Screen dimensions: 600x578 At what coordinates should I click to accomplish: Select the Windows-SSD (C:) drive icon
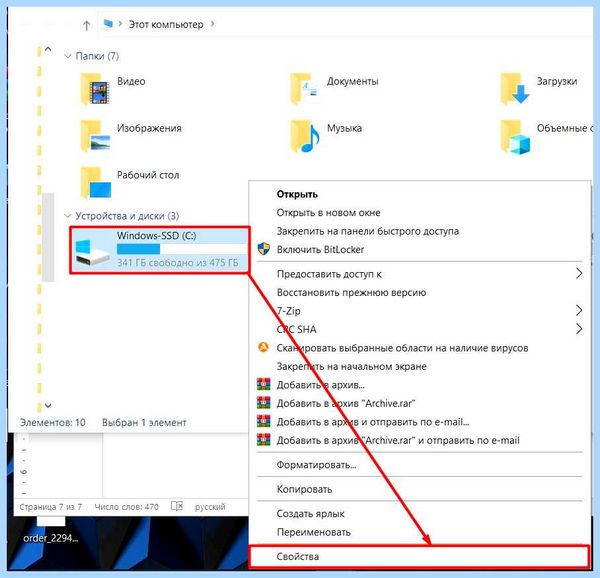pos(93,252)
